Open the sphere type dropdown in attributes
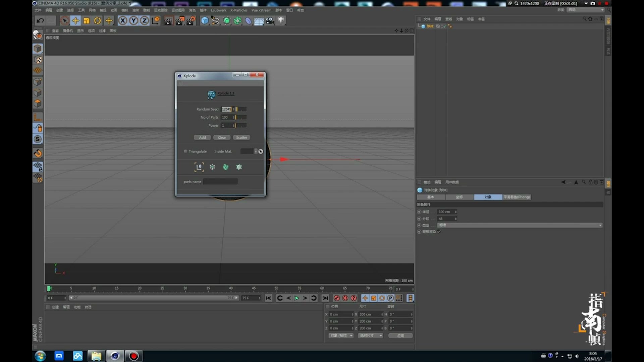644x362 pixels. [520, 225]
